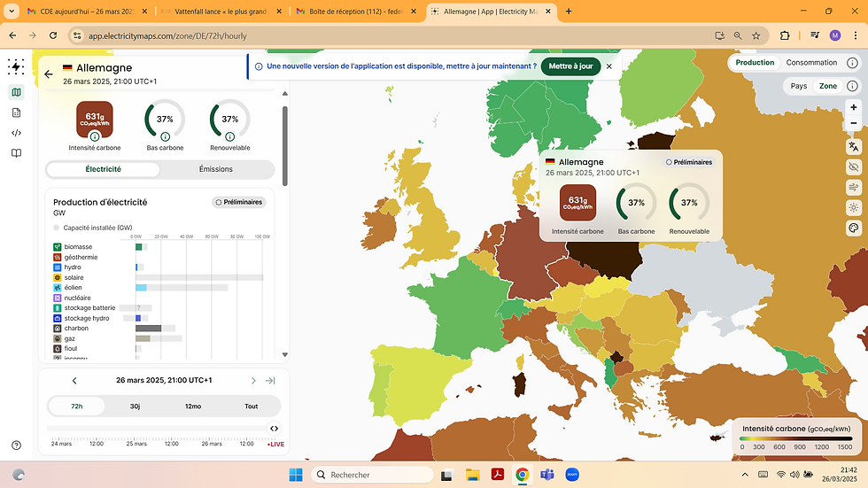
Task: Show info next to Pays/Zone toggle
Action: [852, 86]
